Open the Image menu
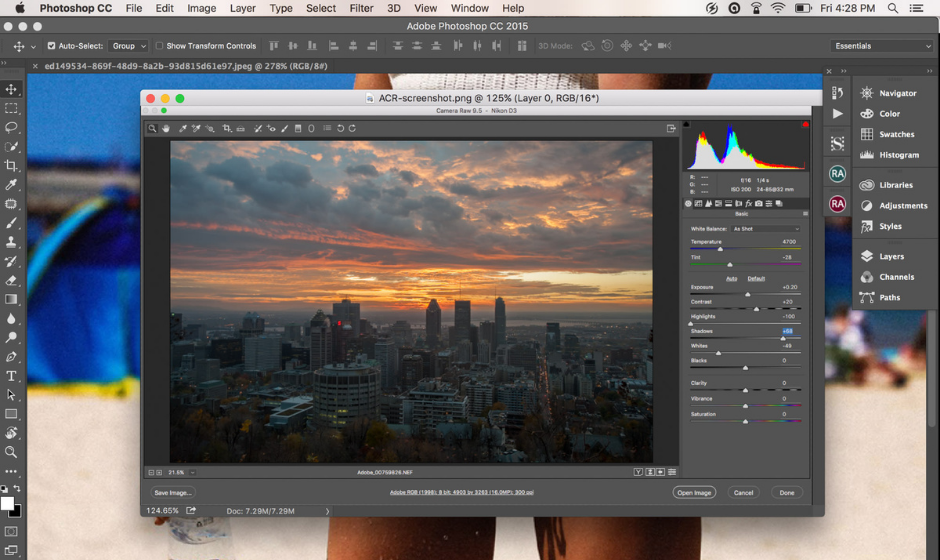 point(201,8)
